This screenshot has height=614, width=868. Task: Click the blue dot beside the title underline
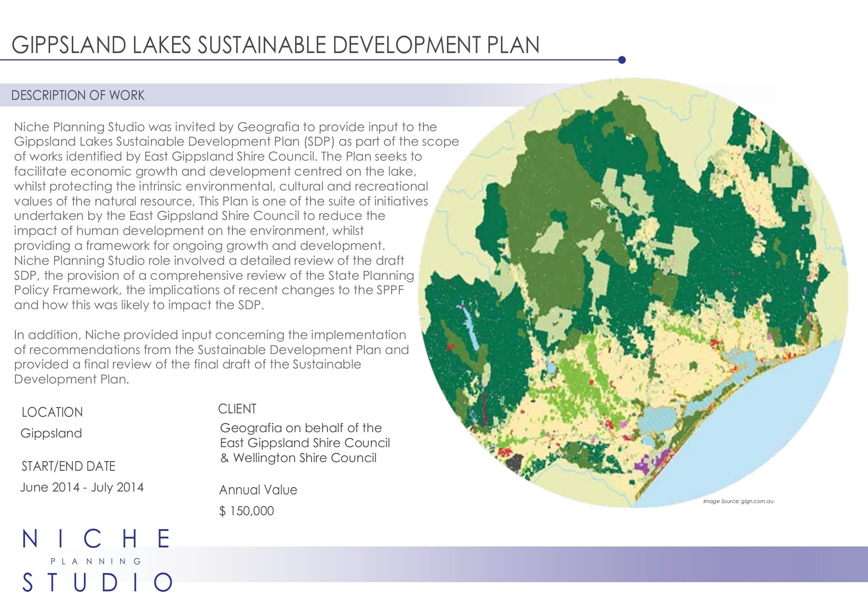622,59
